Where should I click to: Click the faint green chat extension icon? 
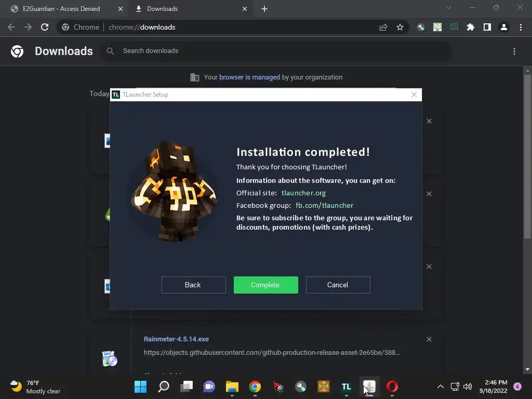454,27
